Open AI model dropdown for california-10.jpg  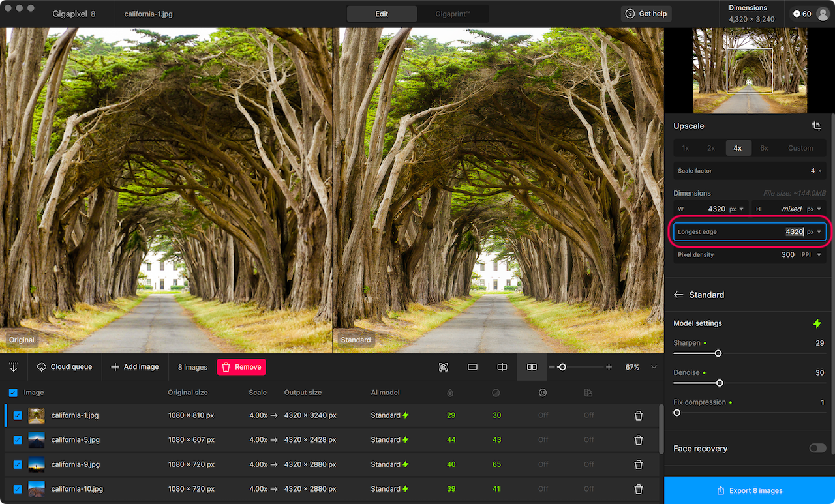[389, 489]
